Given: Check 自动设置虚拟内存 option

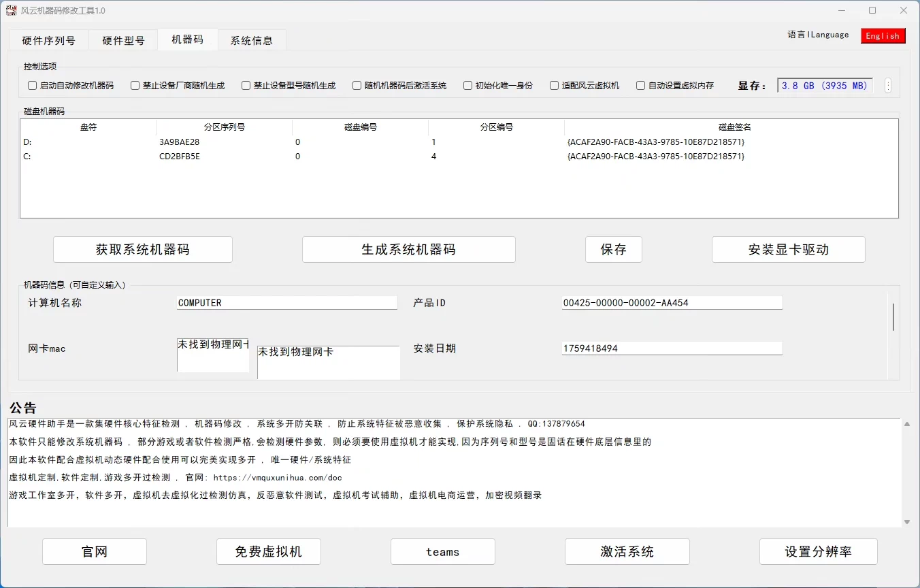Looking at the screenshot, I should click(640, 85).
